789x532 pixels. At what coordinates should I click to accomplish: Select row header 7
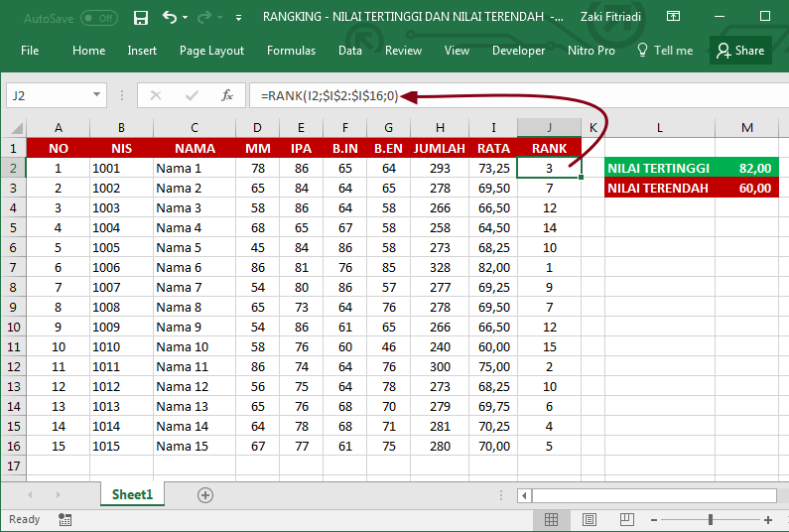click(13, 267)
